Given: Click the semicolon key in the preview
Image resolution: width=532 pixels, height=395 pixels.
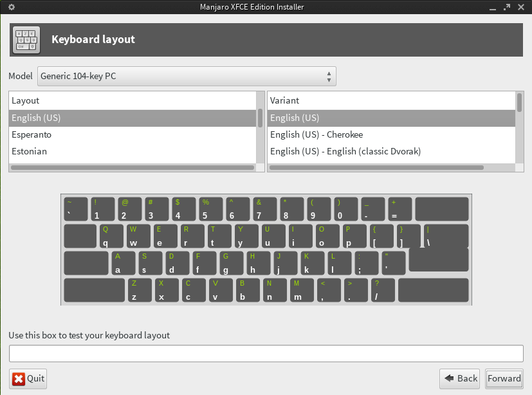Looking at the screenshot, I should pyautogui.click(x=367, y=263).
